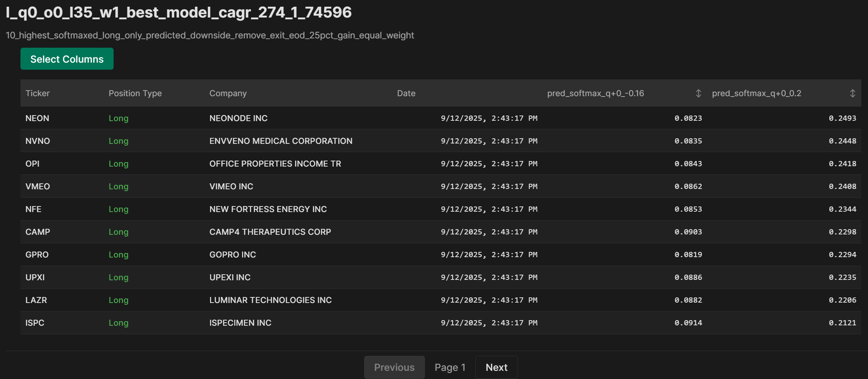Click the sort icon on pred_softmax_q+0_0.2 column
Screen dimensions: 868x379
point(853,93)
